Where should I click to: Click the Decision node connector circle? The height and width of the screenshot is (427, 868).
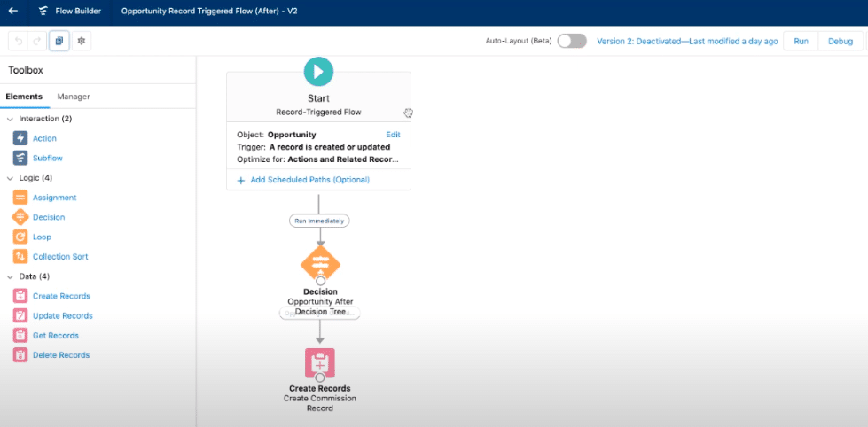[320, 281]
